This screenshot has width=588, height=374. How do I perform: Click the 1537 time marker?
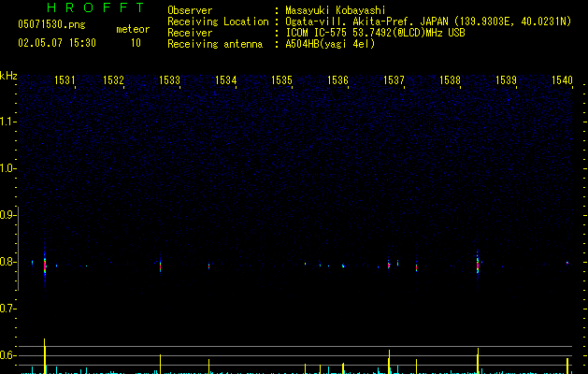click(394, 80)
